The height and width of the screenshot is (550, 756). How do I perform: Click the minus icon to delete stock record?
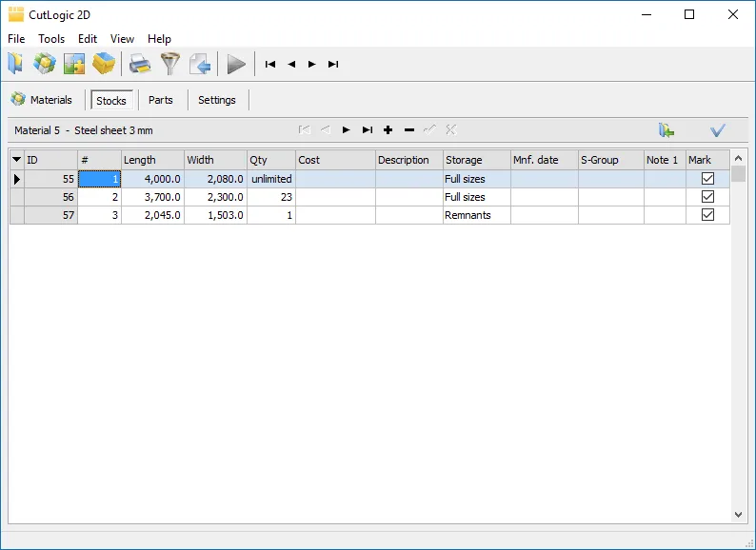coord(409,130)
